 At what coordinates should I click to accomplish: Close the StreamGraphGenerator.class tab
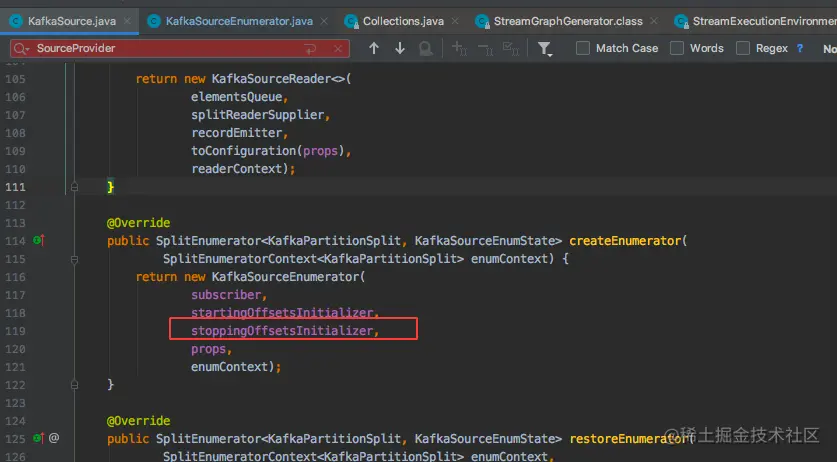point(654,21)
